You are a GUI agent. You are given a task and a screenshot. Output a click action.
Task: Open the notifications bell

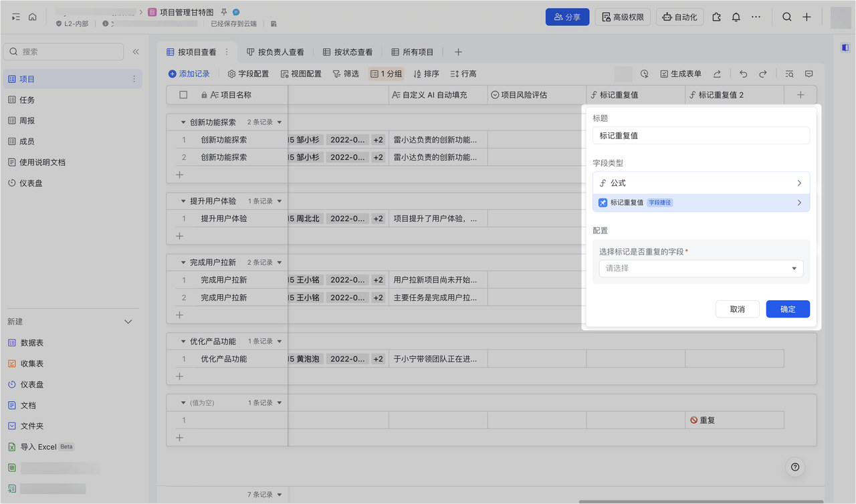(x=736, y=17)
